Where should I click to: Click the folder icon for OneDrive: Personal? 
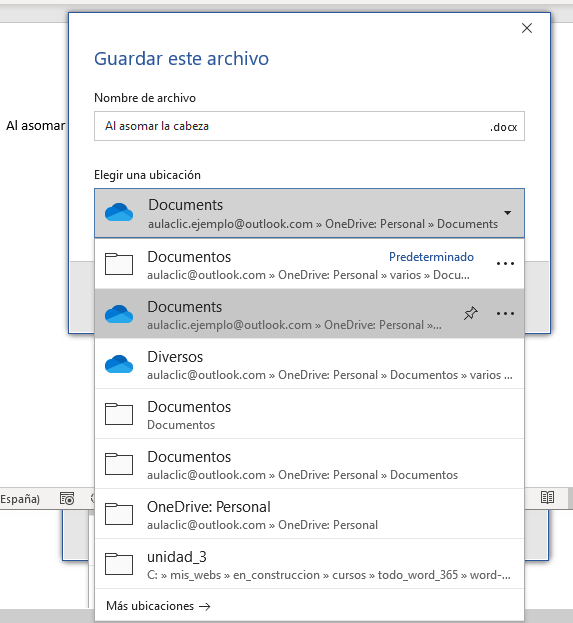[119, 514]
